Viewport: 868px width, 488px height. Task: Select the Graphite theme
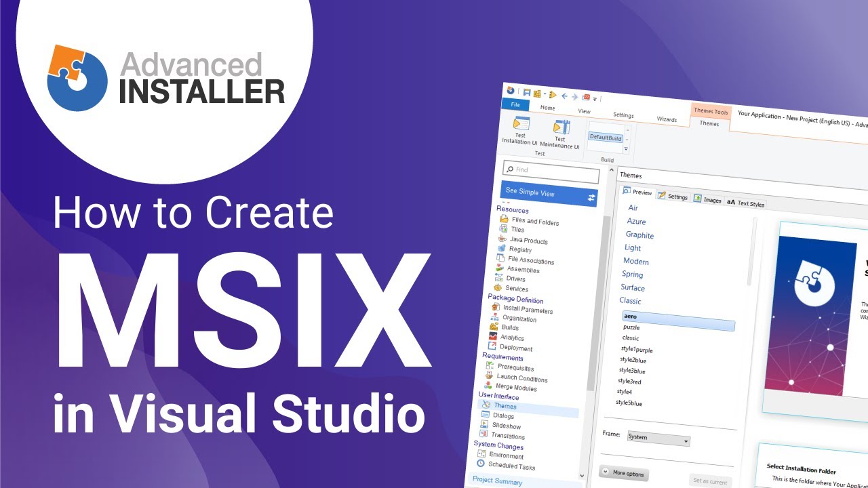639,235
